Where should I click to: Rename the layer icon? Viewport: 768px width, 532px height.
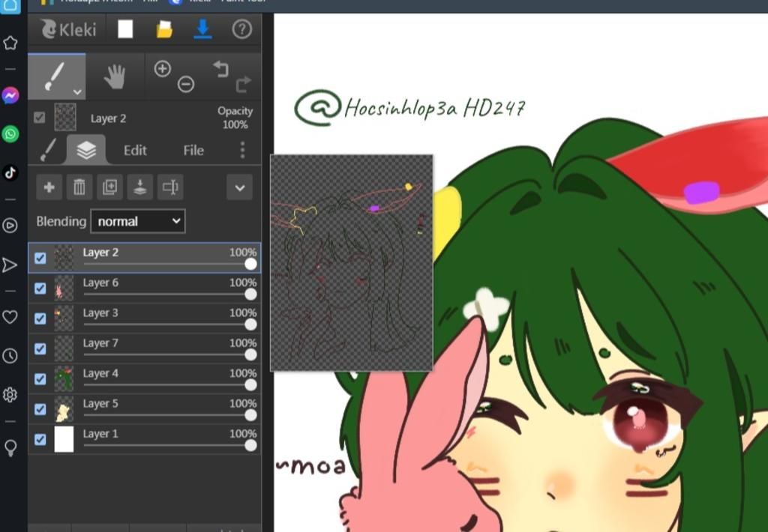[170, 187]
